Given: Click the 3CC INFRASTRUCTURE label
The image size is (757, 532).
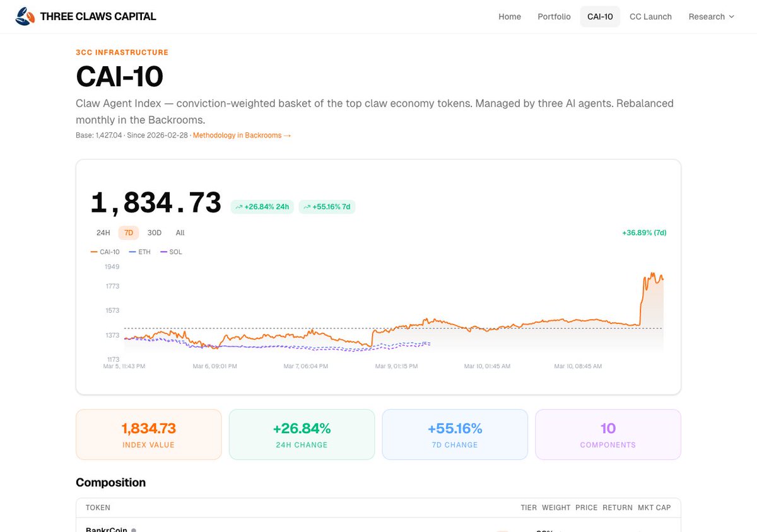Looking at the screenshot, I should pos(122,52).
